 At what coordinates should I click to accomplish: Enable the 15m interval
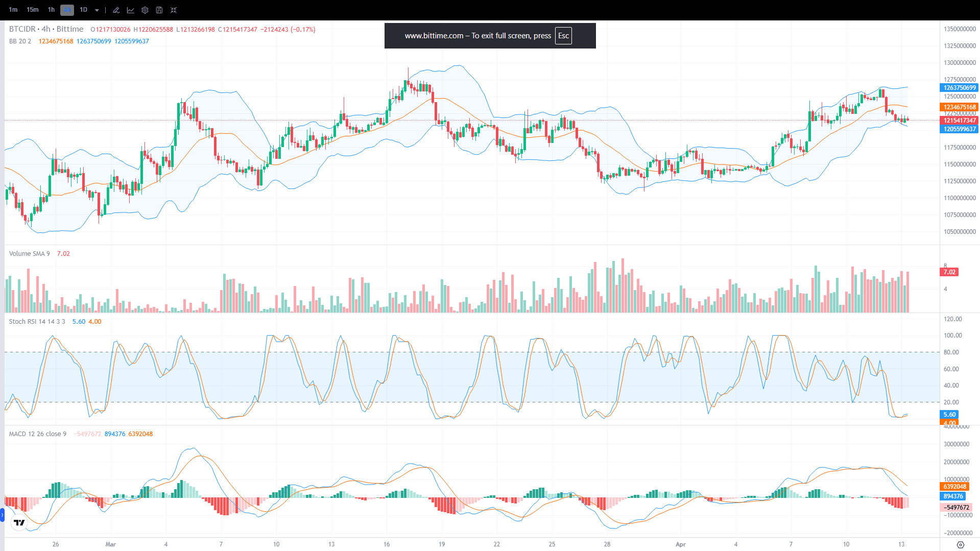32,10
